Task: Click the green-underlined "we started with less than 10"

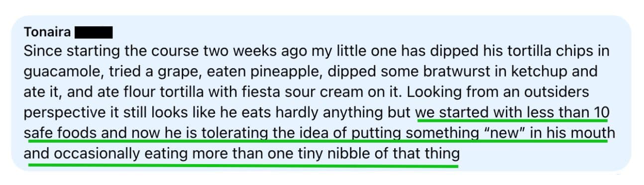Action: coord(512,112)
